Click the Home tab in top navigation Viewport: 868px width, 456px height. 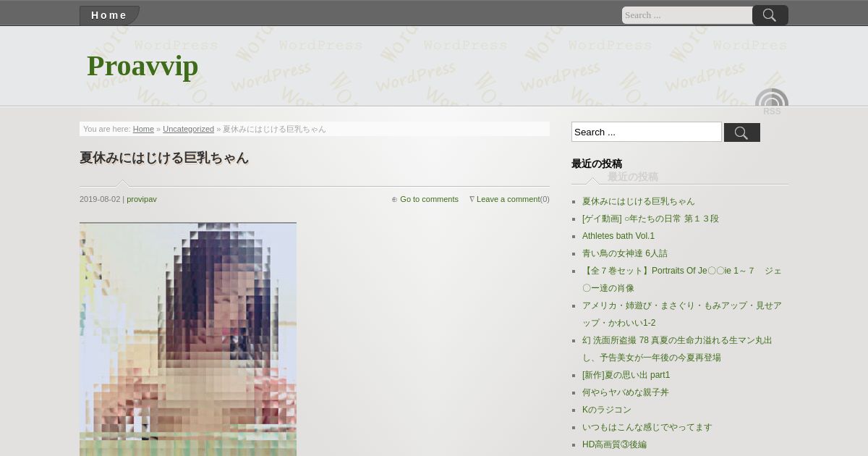pos(109,15)
